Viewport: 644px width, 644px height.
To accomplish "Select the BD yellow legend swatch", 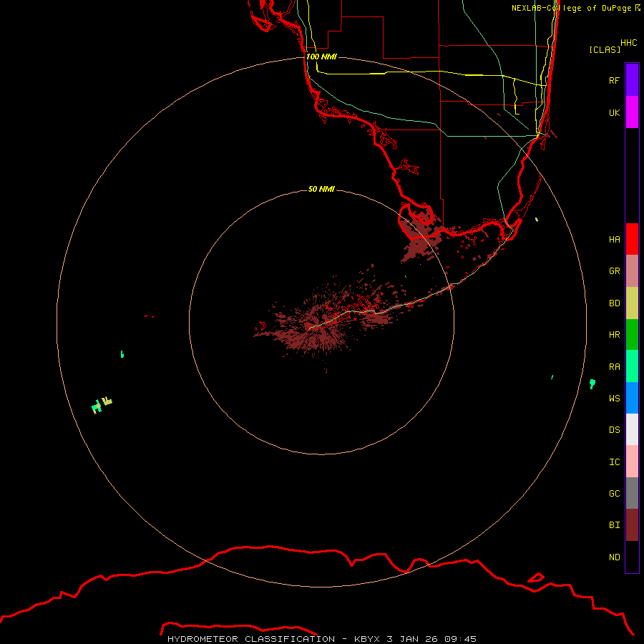I will click(x=632, y=303).
